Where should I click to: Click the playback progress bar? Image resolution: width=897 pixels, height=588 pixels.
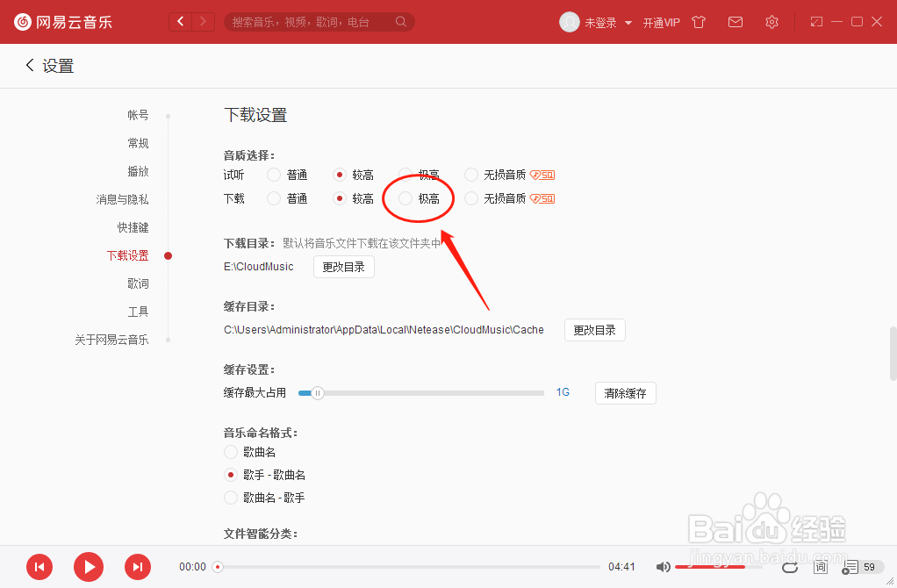click(408, 567)
